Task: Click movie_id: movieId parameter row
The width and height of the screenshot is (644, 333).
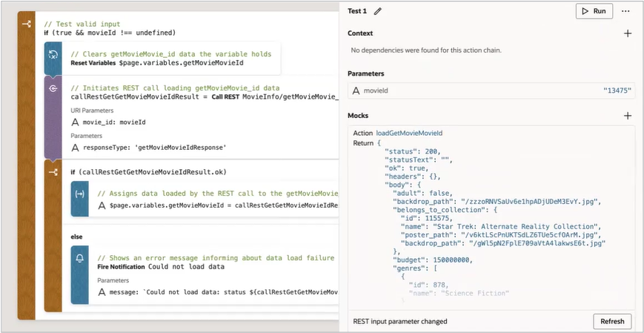Action: [108, 122]
